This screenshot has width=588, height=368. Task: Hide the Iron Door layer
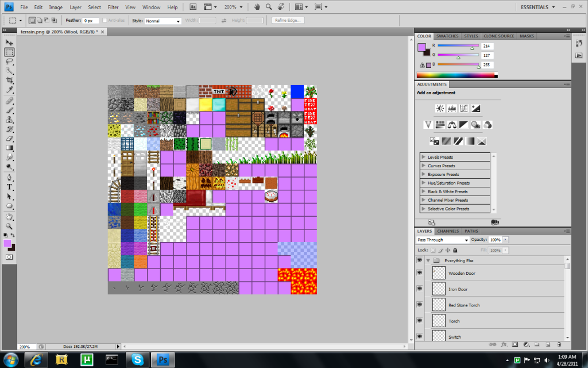(x=420, y=289)
